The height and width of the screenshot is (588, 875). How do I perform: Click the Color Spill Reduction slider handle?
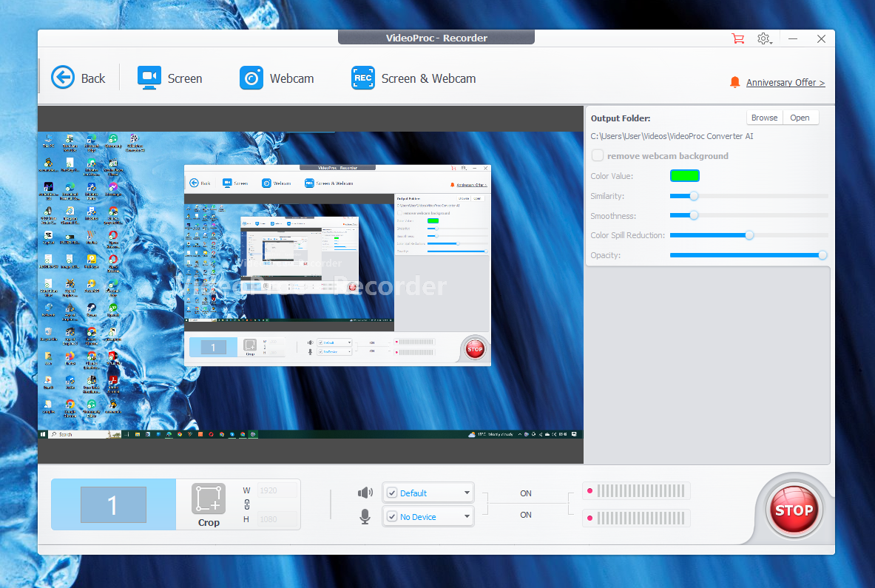(749, 235)
